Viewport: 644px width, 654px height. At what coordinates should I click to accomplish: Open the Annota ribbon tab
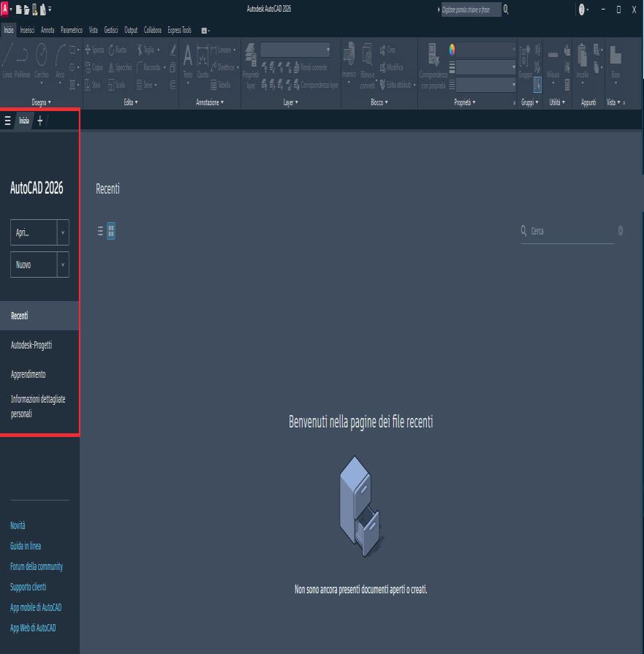(x=48, y=30)
